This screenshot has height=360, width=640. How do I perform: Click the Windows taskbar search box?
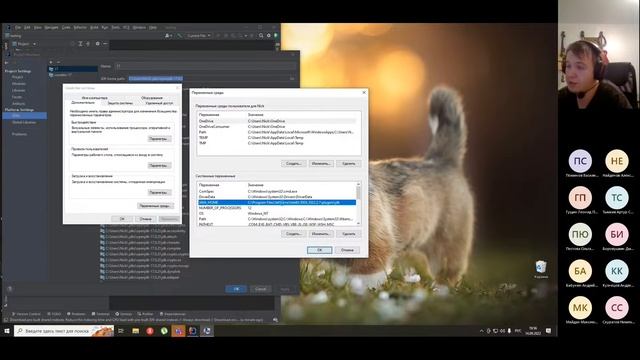[x=64, y=331]
